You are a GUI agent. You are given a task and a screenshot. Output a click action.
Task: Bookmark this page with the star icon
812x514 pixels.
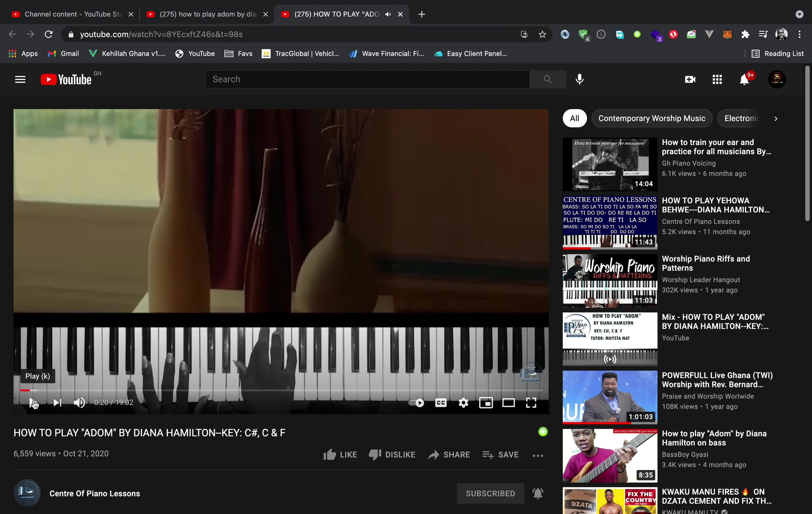coord(542,34)
